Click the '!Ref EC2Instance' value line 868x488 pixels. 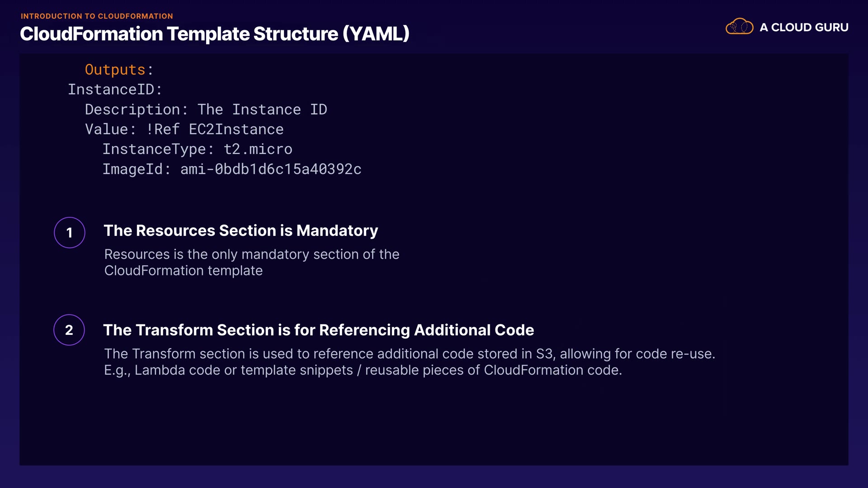(x=215, y=129)
